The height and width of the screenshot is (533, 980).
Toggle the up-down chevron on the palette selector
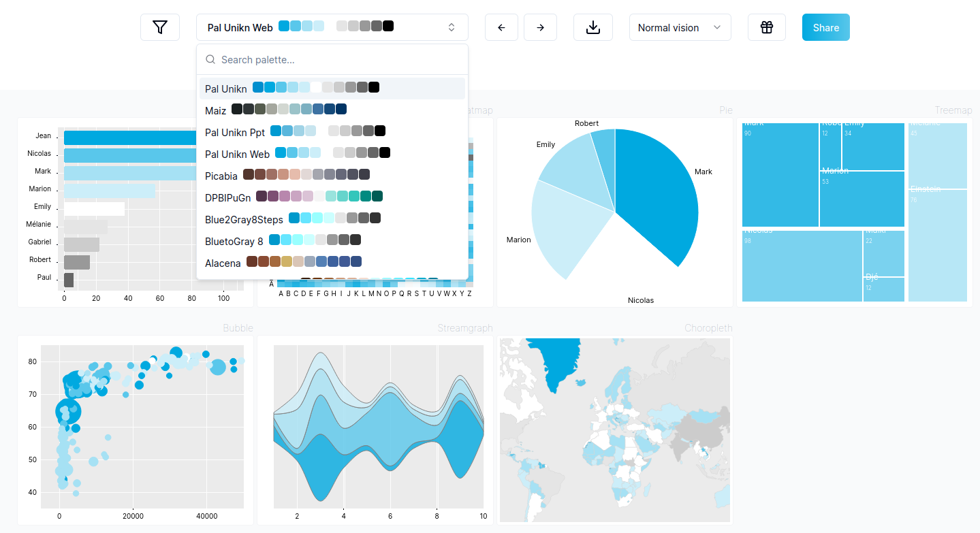(451, 27)
